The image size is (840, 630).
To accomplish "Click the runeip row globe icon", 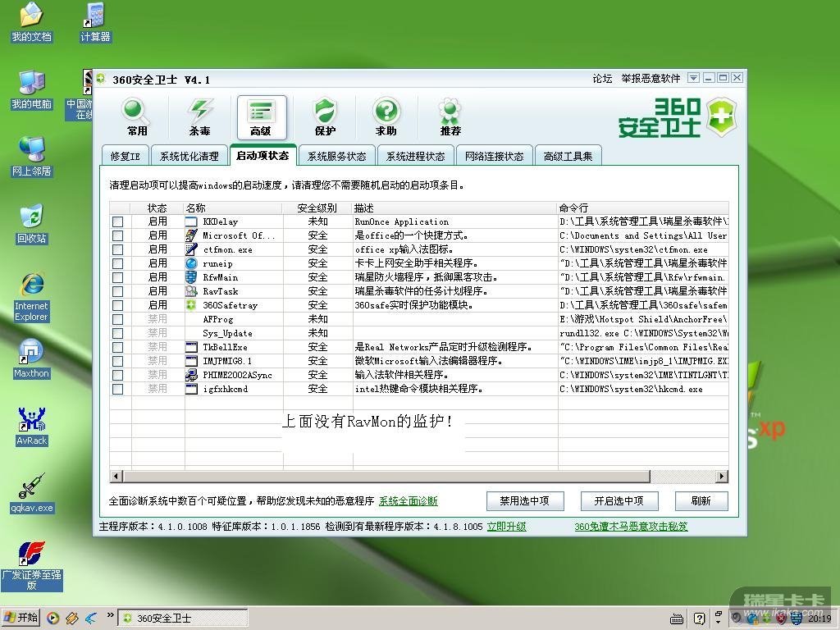I will click(x=191, y=263).
